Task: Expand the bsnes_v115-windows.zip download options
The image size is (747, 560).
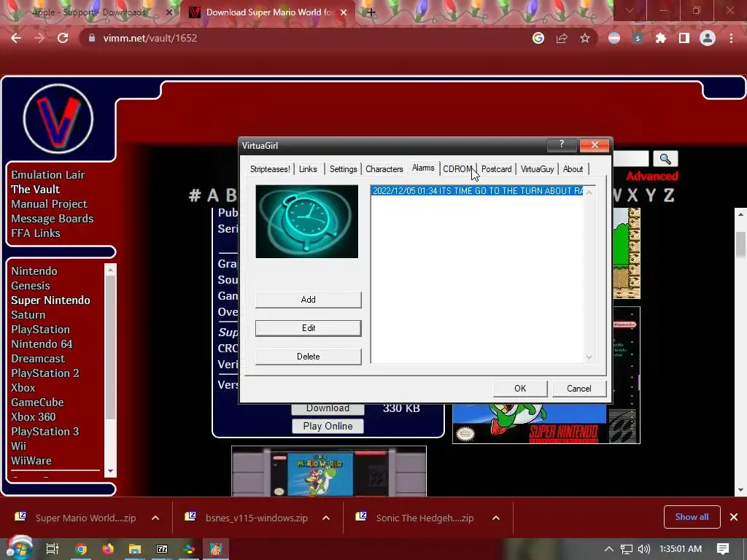Action: coord(326,518)
